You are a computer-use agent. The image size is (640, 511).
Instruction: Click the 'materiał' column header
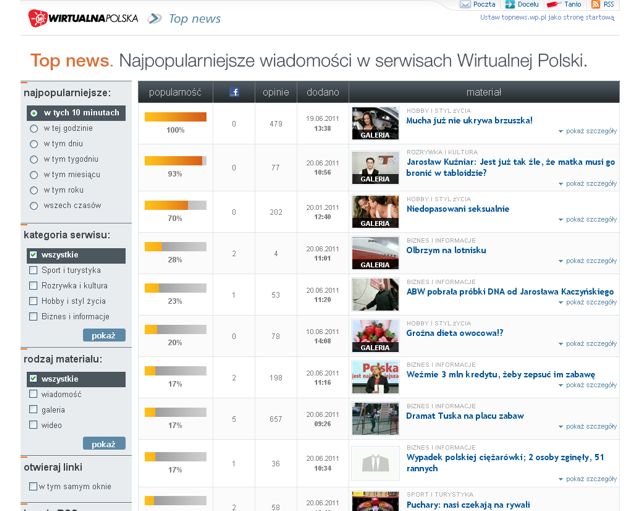[484, 92]
